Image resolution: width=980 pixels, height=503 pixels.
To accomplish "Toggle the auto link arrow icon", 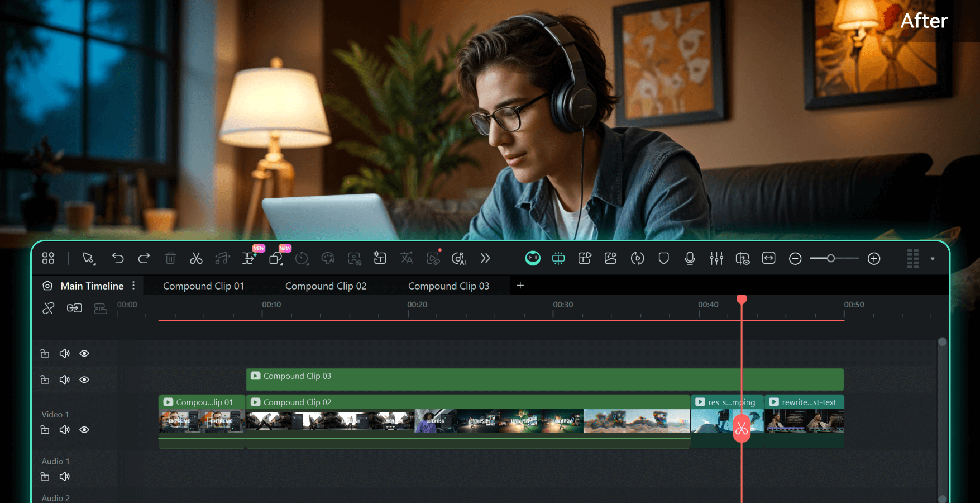I will click(x=74, y=308).
